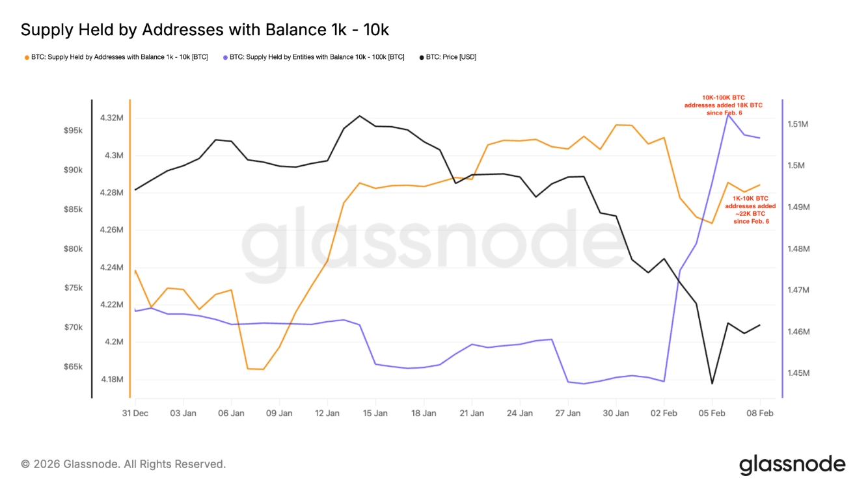
Task: Click the glassnode logo in the bottom right
Action: [792, 465]
